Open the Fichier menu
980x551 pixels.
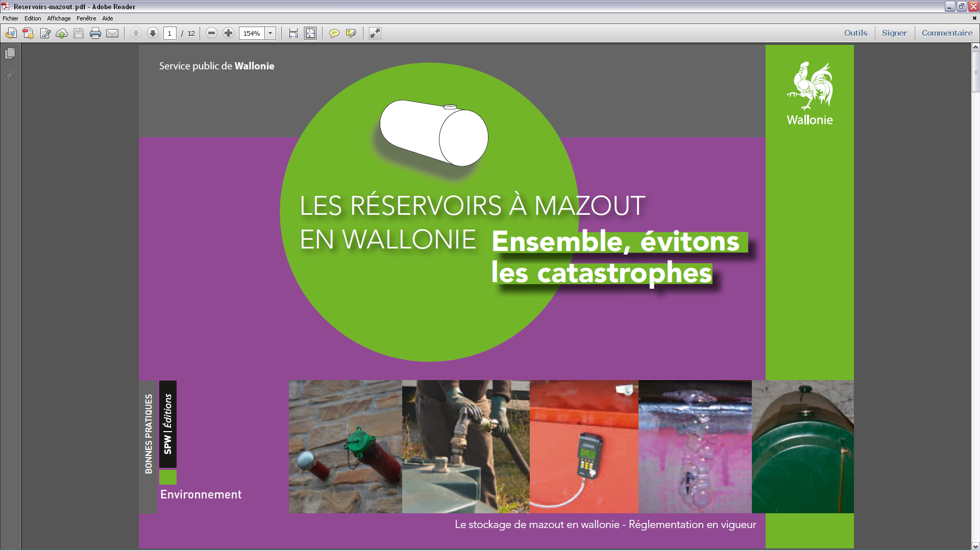10,18
